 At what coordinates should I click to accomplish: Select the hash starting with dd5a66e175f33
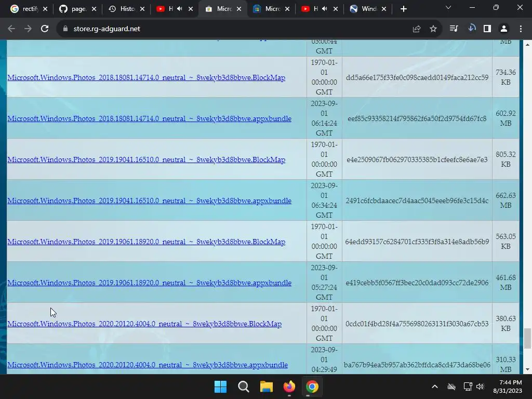coord(417,77)
